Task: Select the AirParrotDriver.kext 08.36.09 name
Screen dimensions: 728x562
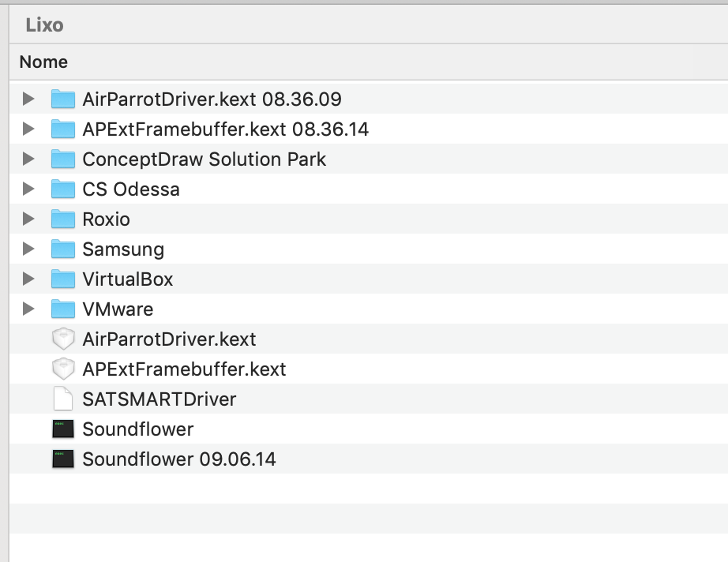Action: tap(212, 99)
